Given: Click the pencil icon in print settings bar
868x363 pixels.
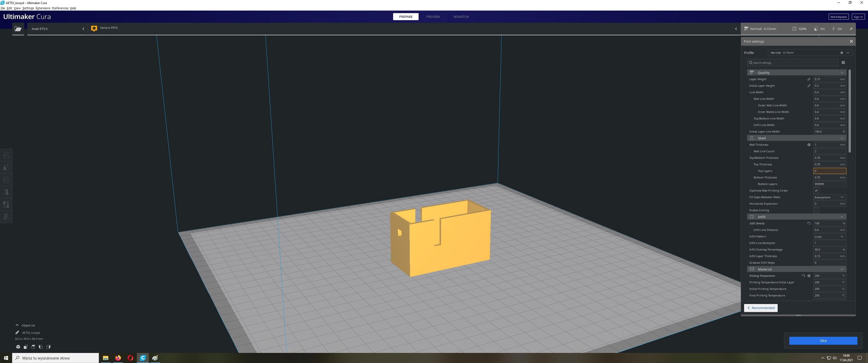Looking at the screenshot, I should [851, 29].
